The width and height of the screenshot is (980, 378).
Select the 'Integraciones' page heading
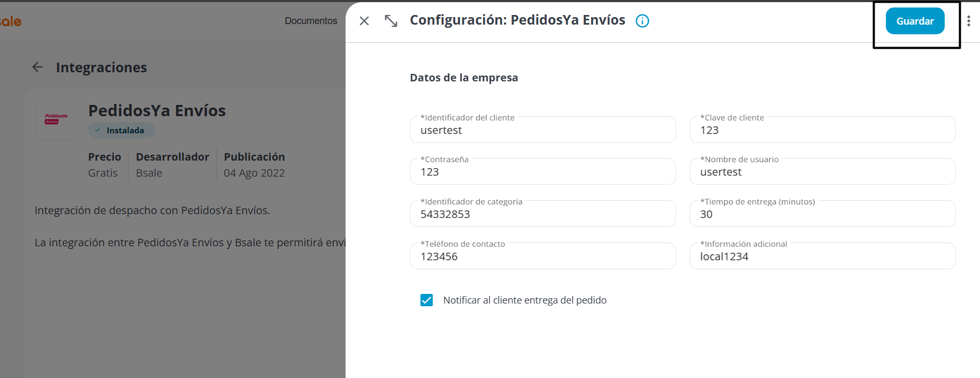click(x=101, y=67)
